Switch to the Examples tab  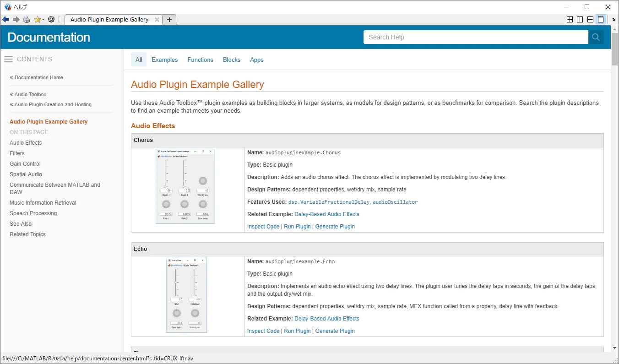[x=165, y=60]
